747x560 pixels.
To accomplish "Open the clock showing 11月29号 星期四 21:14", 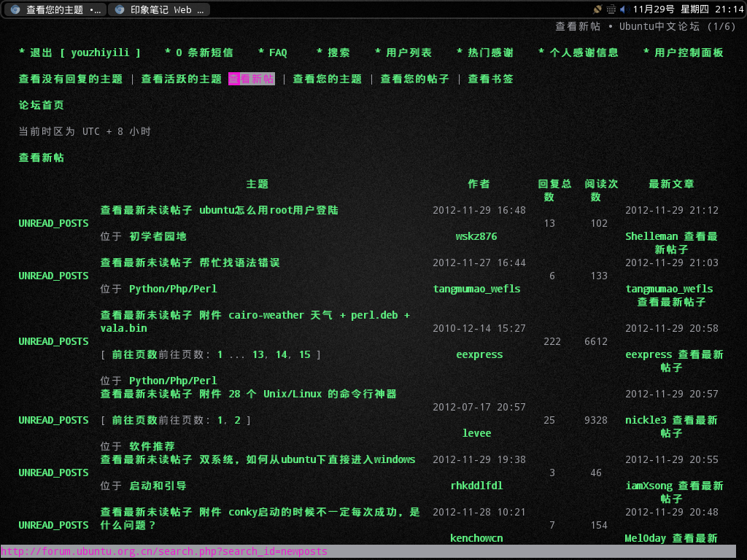I will pyautogui.click(x=688, y=9).
